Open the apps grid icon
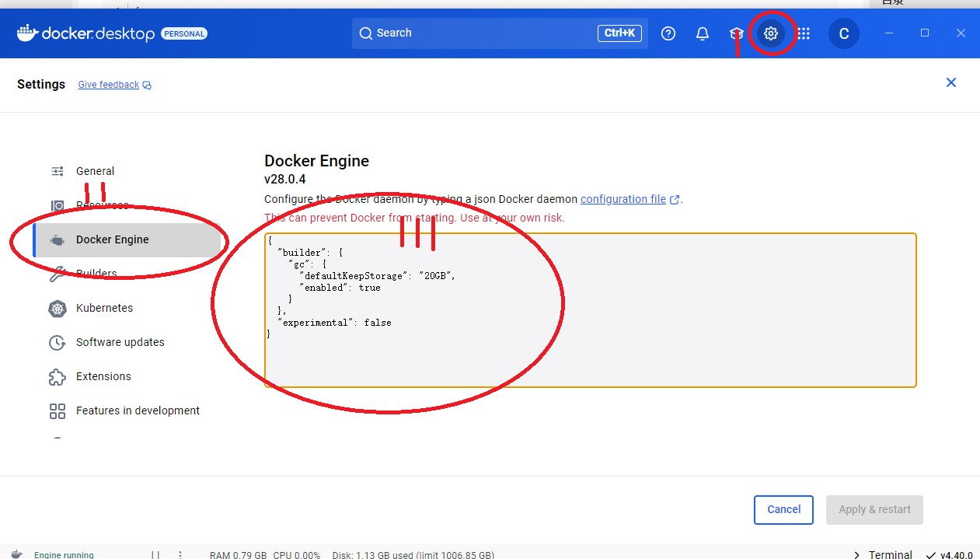This screenshot has width=980, height=559. point(804,33)
